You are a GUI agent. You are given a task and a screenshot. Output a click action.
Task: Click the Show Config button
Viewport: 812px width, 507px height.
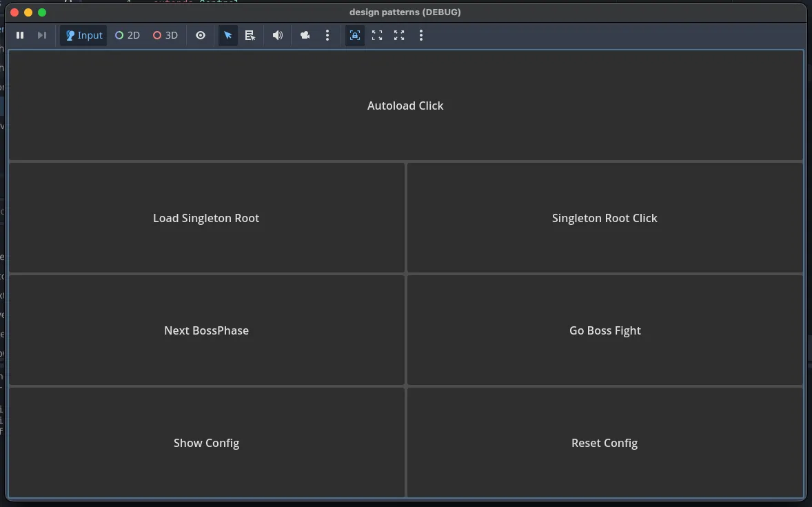pos(206,443)
